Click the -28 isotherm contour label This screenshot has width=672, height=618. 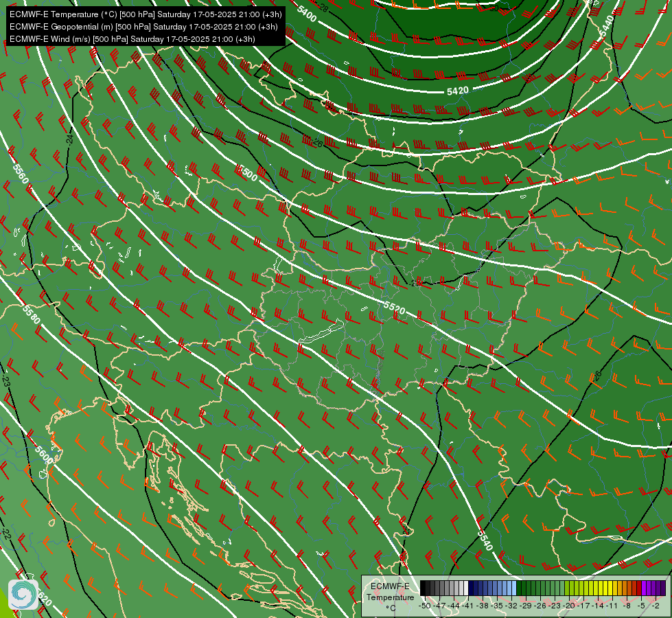coord(323,8)
